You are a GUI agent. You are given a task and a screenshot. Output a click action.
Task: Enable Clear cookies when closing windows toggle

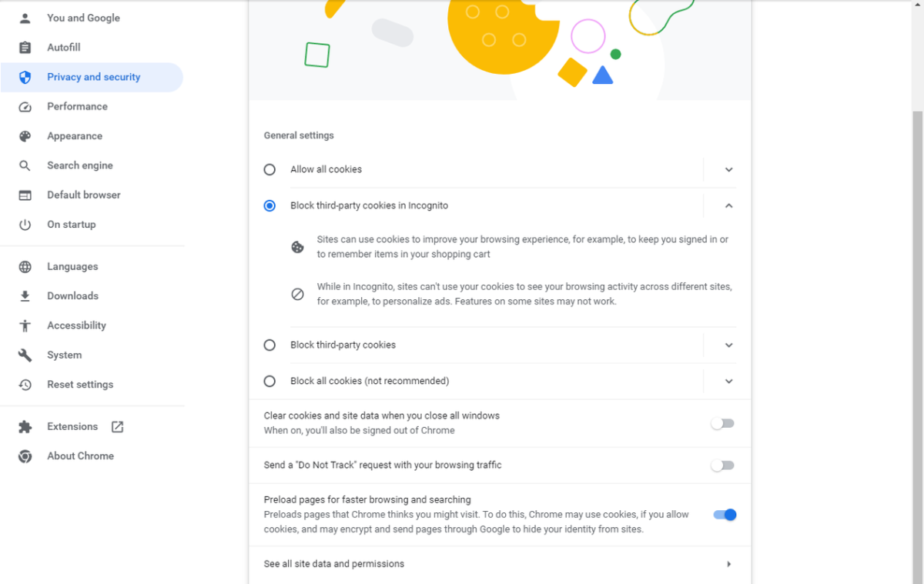click(722, 423)
